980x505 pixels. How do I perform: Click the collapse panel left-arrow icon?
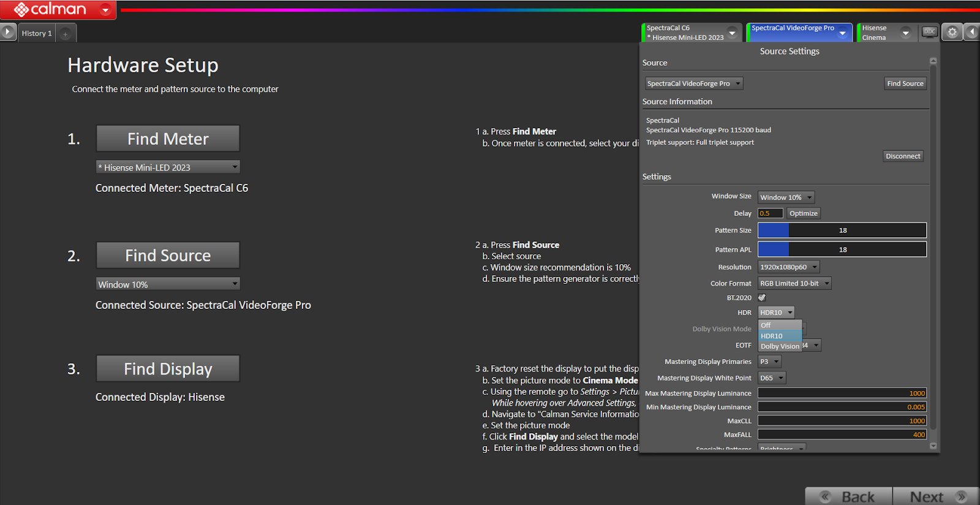pyautogui.click(x=972, y=32)
